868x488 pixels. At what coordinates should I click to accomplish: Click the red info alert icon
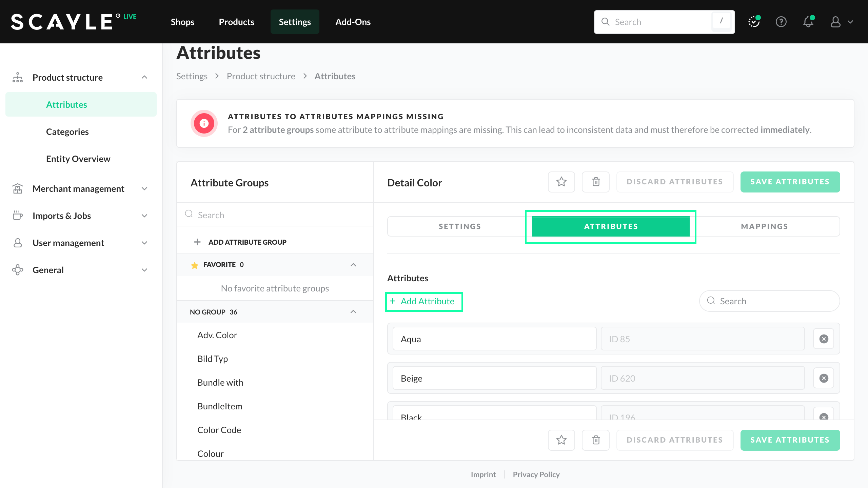204,123
